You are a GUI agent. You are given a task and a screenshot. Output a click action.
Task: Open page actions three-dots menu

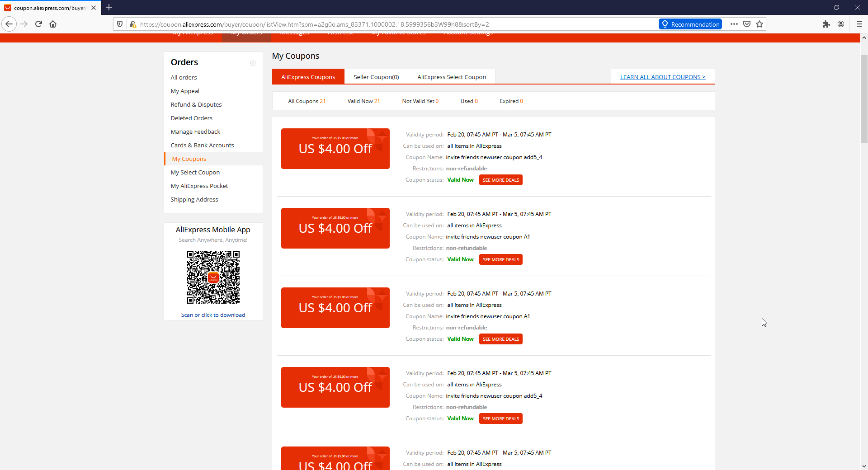click(734, 24)
